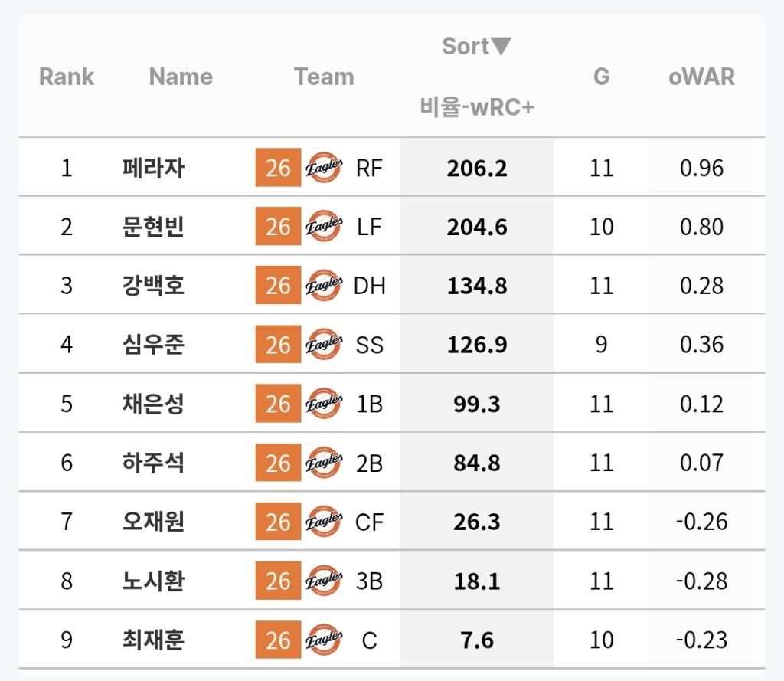The height and width of the screenshot is (681, 784).
Task: Click Eagles logo in 채은성 row
Action: pyautogui.click(x=324, y=404)
